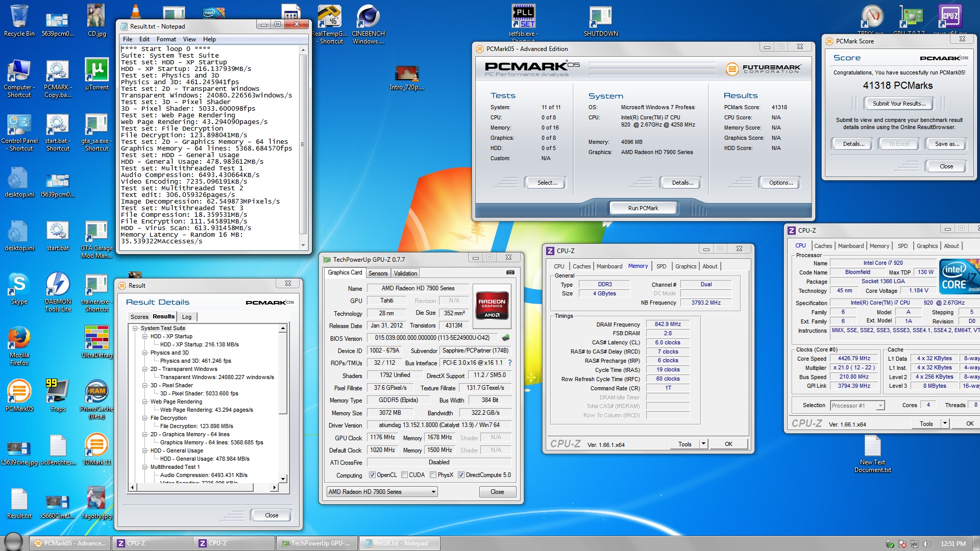Switch to Caches tab in right CPU-Z

point(823,246)
